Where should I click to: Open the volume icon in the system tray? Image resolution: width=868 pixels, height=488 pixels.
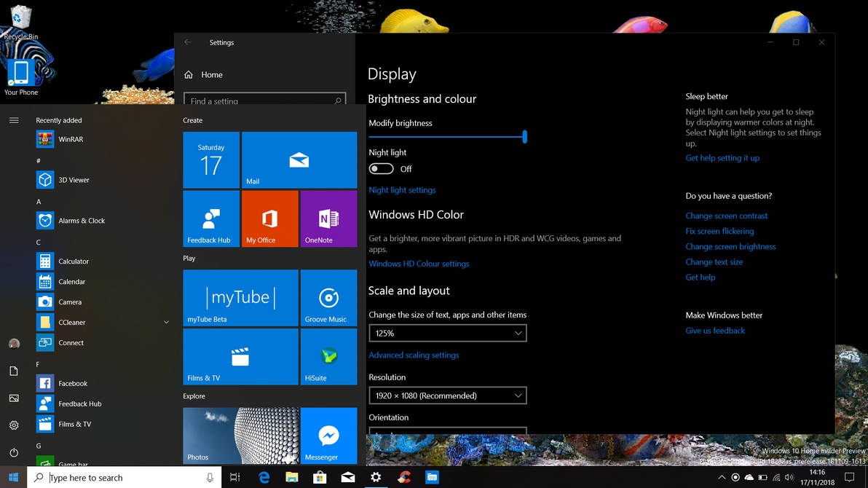point(789,477)
